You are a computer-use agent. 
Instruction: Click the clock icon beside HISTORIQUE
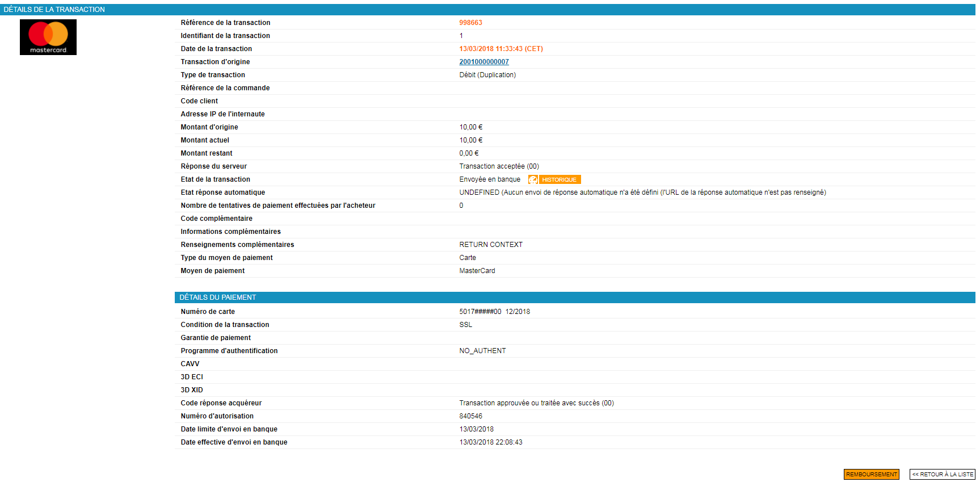[533, 180]
